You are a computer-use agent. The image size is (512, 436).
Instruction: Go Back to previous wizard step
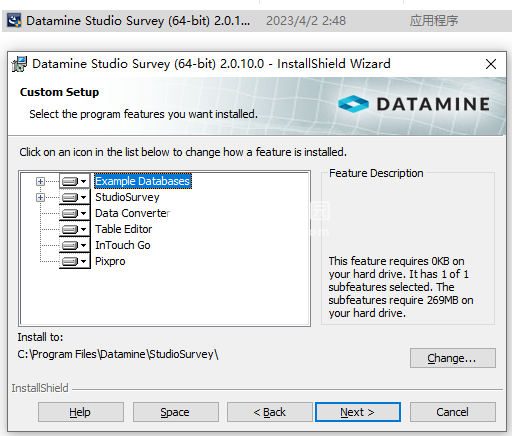[270, 412]
